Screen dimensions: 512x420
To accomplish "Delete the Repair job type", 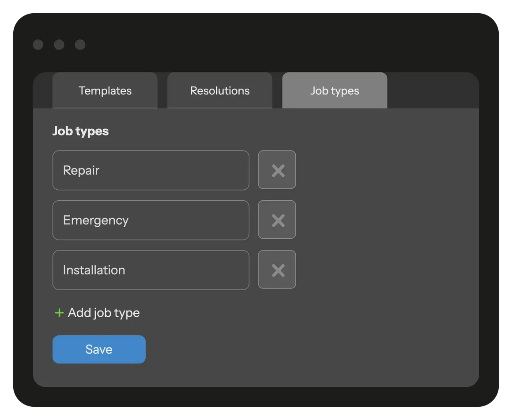I will [277, 170].
